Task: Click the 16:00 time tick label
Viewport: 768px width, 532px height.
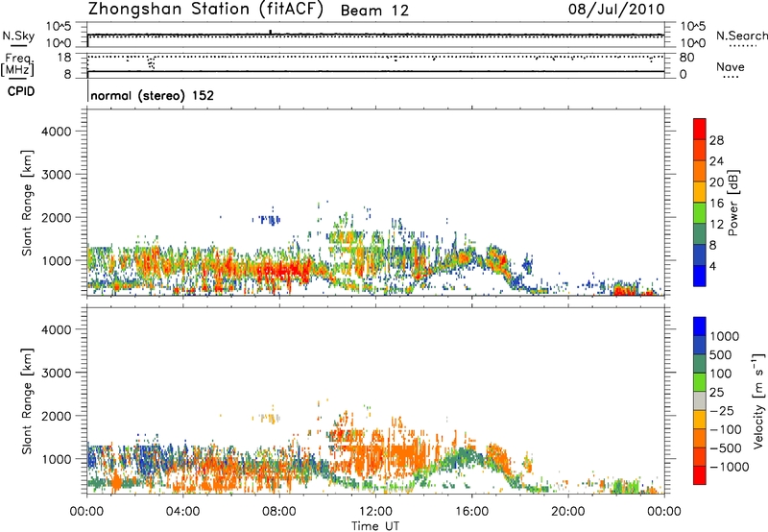Action: 471,512
